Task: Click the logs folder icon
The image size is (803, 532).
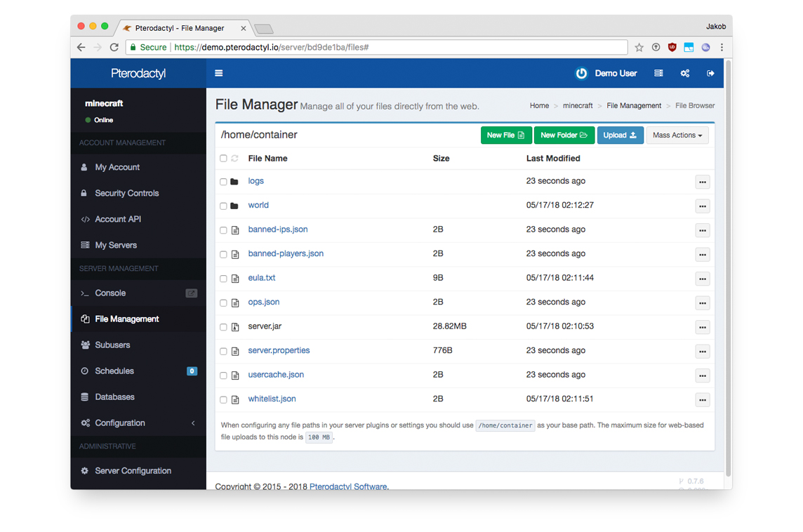Action: (234, 181)
